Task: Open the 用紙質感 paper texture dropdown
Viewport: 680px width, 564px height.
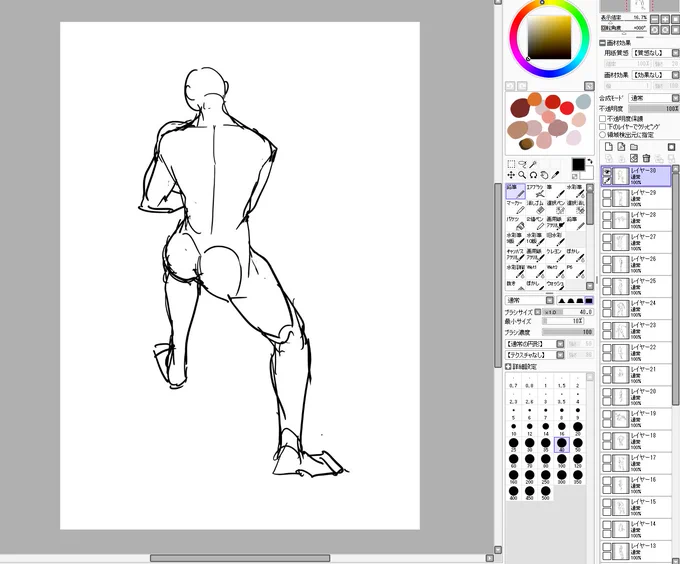Action: (x=655, y=53)
